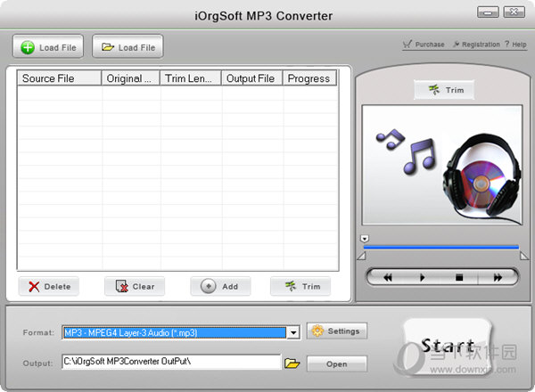Image resolution: width=535 pixels, height=392 pixels.
Task: Click the Add button below the list
Action: click(x=220, y=286)
